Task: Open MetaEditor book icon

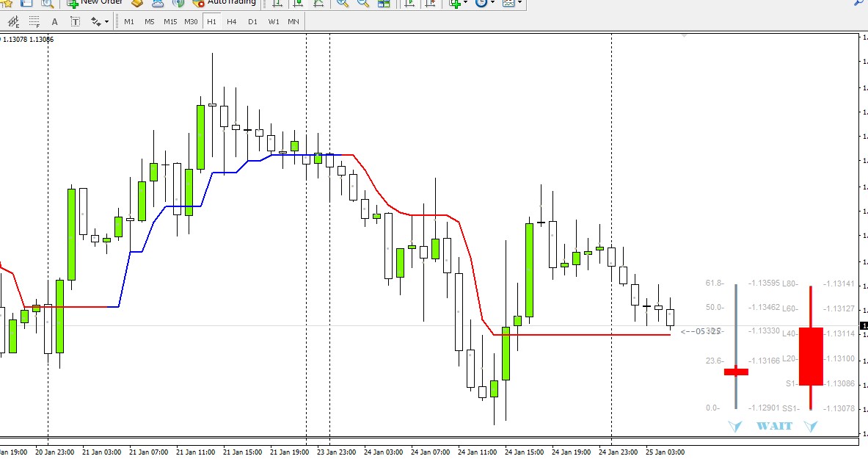Action: coord(136,3)
